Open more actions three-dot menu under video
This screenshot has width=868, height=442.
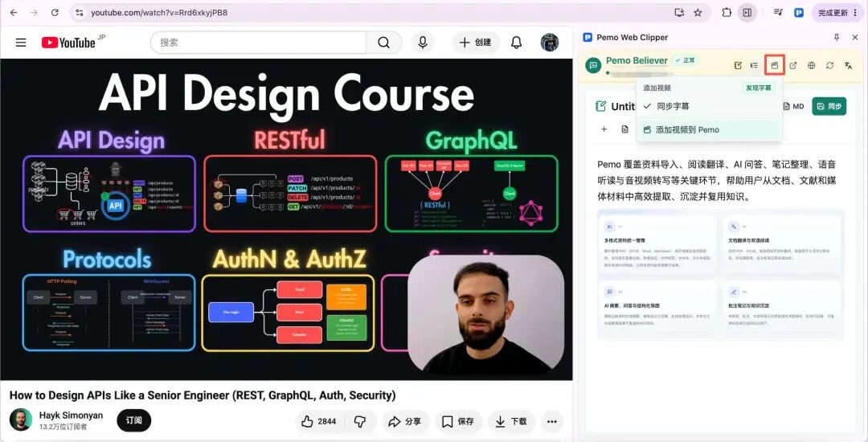pos(552,422)
